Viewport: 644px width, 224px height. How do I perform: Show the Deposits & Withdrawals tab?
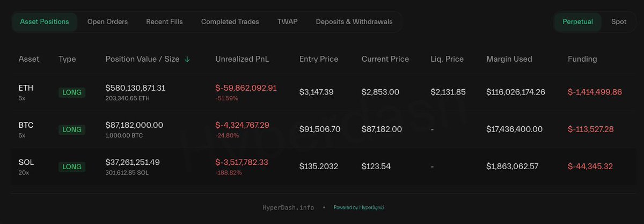[x=354, y=22]
